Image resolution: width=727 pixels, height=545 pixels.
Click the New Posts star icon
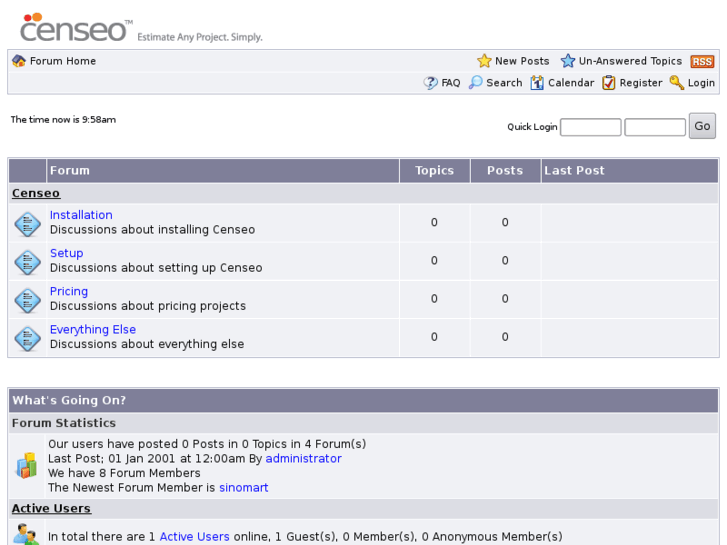(x=484, y=61)
